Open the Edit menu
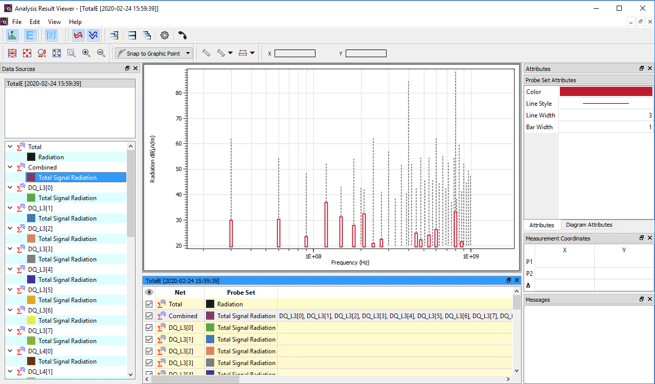655x384 pixels. coord(35,22)
